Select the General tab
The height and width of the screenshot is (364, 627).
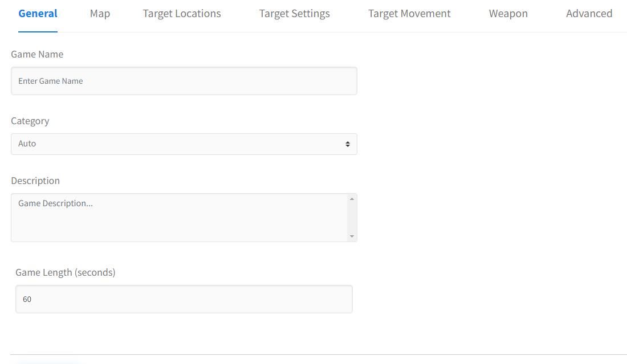pyautogui.click(x=38, y=14)
